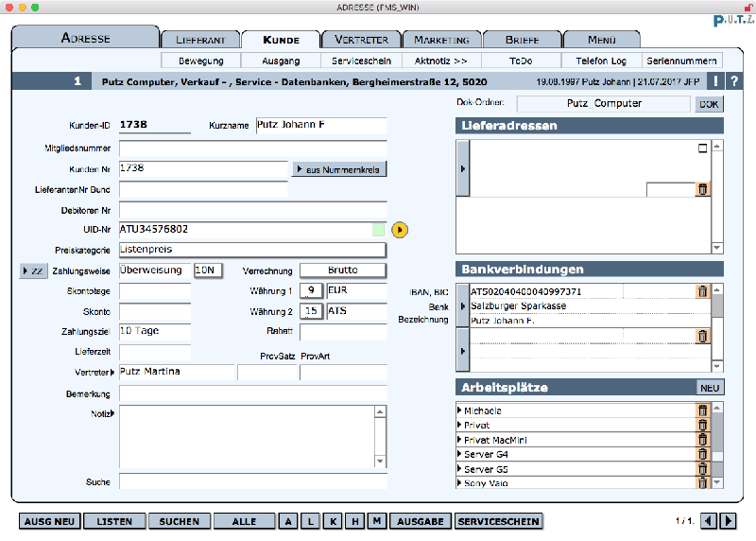Switch to the Marketing tab

(x=441, y=40)
